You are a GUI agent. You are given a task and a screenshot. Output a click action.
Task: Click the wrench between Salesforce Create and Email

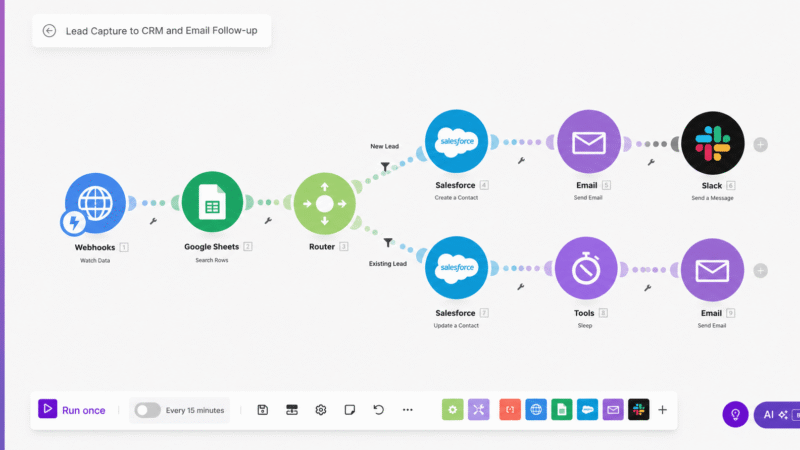pyautogui.click(x=521, y=161)
